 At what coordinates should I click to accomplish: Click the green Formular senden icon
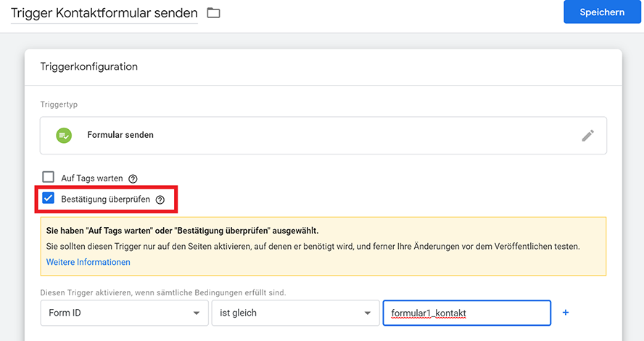coord(64,135)
